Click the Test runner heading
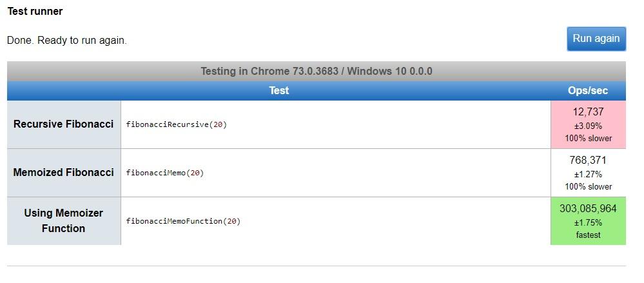 (35, 12)
